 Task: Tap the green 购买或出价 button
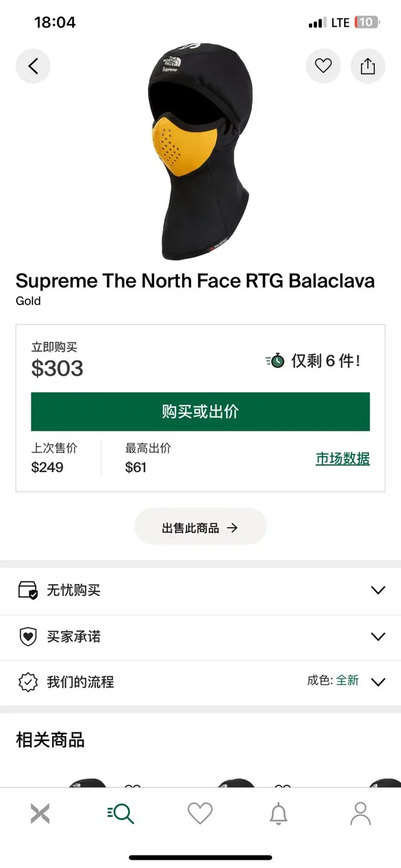200,411
